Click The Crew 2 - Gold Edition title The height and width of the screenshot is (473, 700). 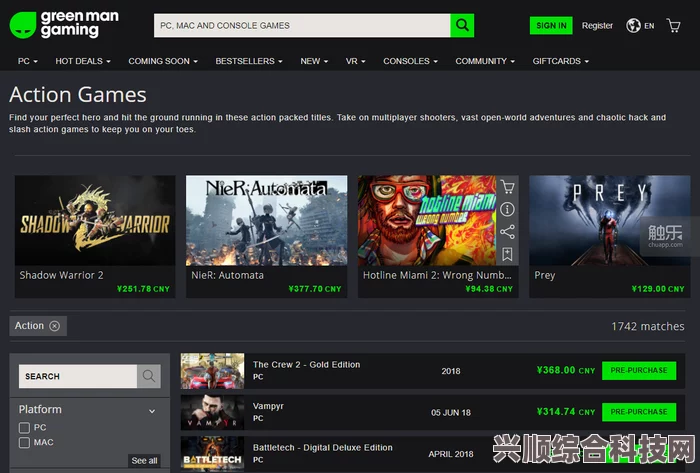point(306,365)
